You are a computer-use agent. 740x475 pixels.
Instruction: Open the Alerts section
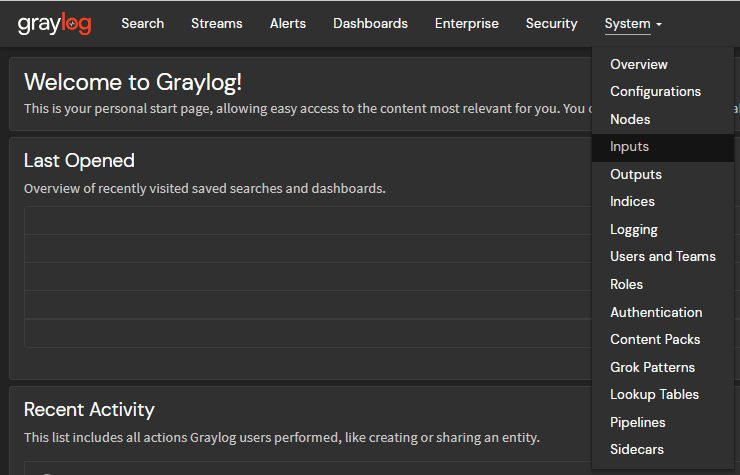[x=288, y=23]
